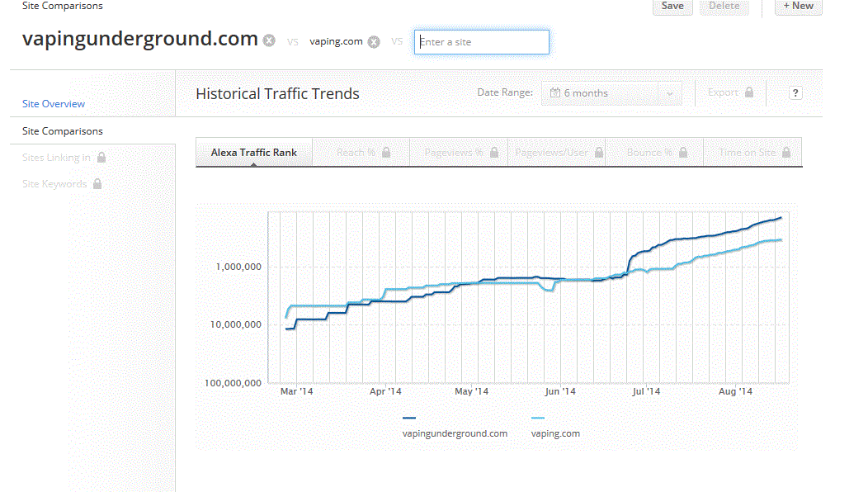This screenshot has width=868, height=492.
Task: Click the calendar icon in Date Range
Action: tap(555, 93)
